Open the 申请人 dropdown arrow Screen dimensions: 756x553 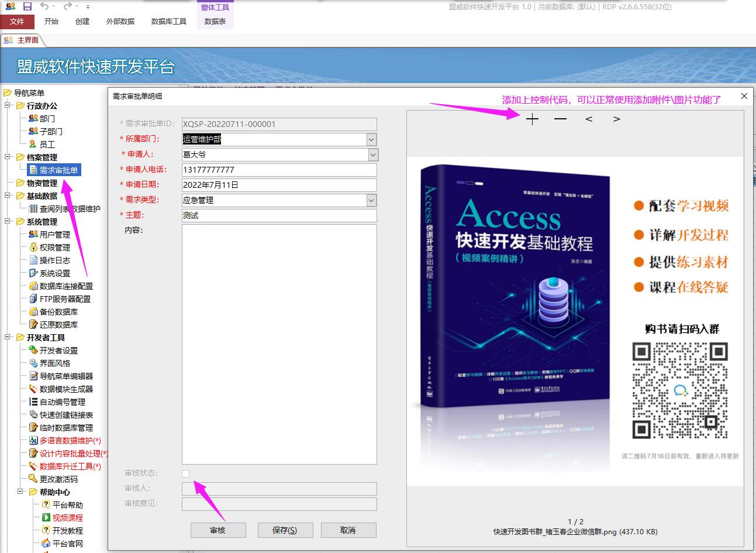point(373,154)
